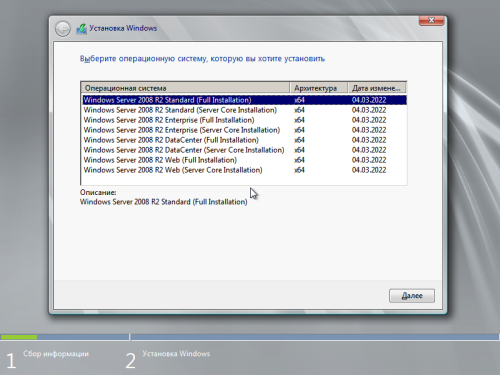Screen dimensions: 500x375
Task: Click the Далее button
Action: point(412,296)
